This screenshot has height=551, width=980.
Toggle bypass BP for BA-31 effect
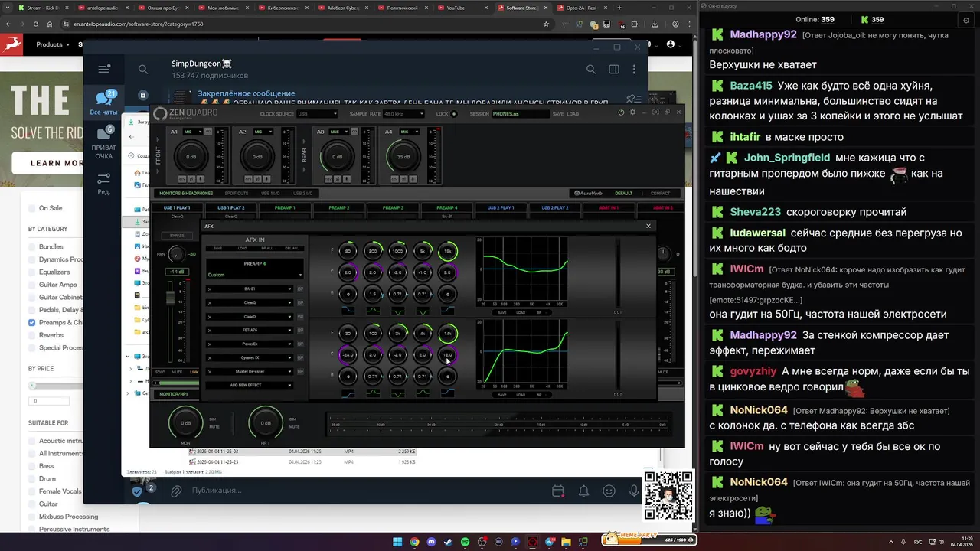pyautogui.click(x=300, y=289)
